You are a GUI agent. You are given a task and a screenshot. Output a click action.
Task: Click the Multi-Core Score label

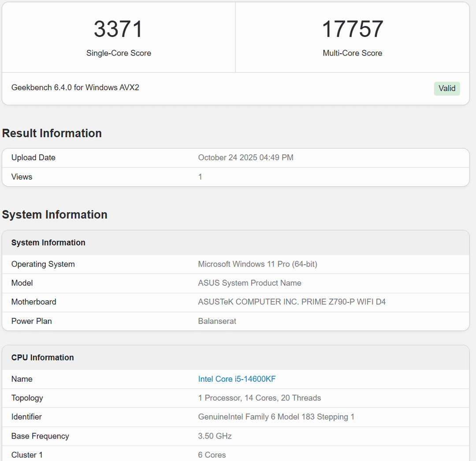point(353,53)
